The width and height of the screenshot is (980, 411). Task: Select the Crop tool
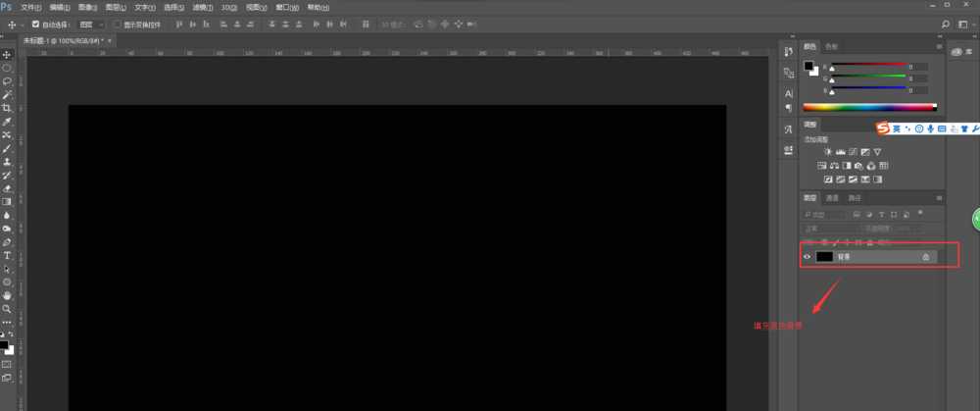tap(7, 108)
